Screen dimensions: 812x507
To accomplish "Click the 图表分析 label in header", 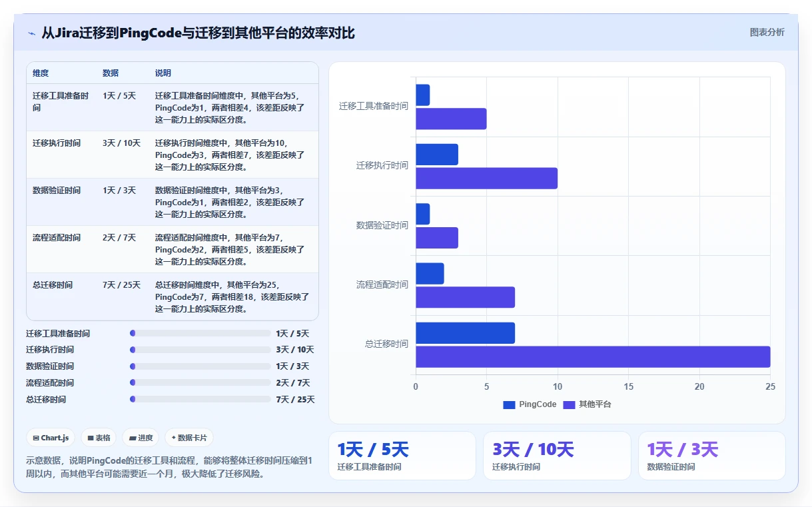I will click(x=767, y=32).
